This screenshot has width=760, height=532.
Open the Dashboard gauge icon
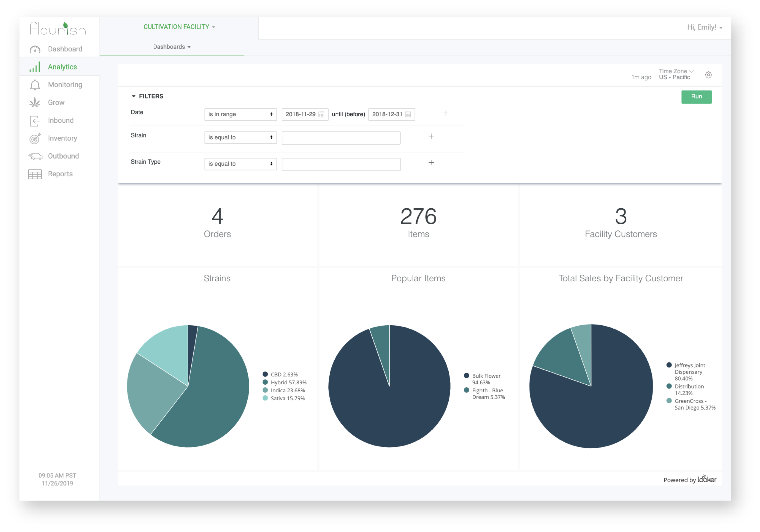[x=35, y=49]
